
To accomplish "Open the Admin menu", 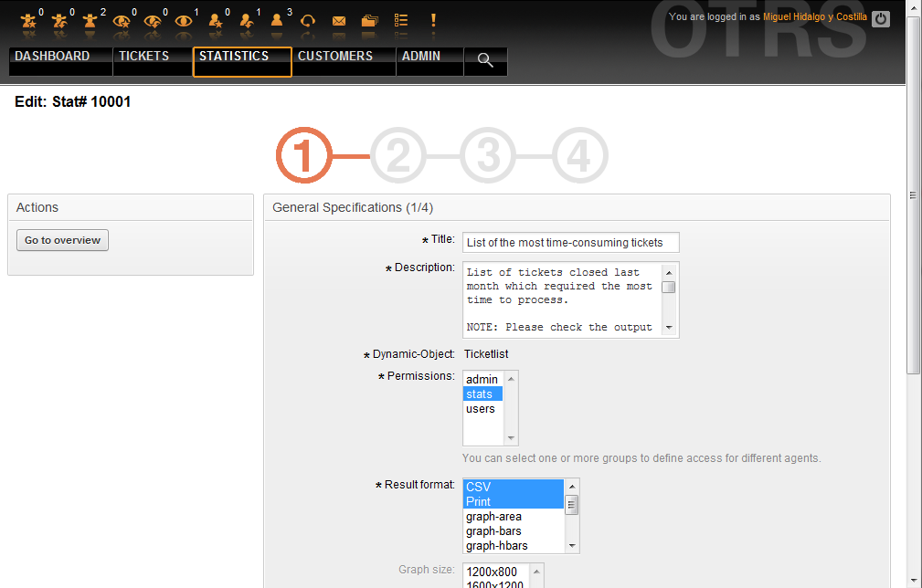I will (x=421, y=57).
